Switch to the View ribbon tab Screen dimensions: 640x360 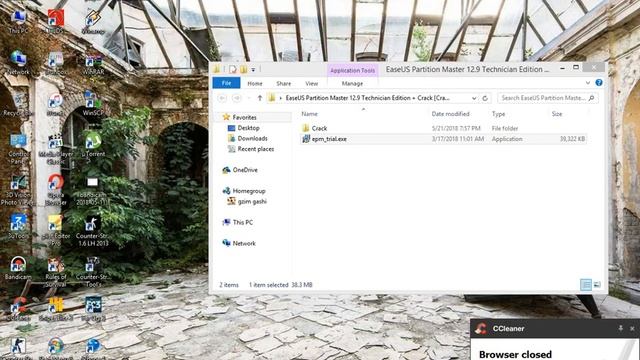pos(311,83)
